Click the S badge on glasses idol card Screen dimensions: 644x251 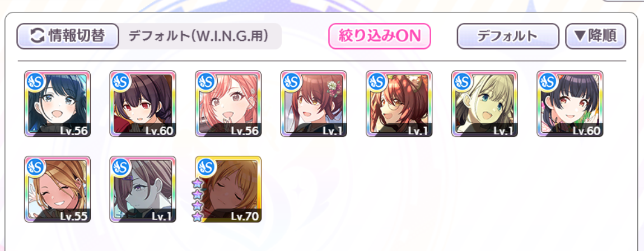(x=377, y=81)
